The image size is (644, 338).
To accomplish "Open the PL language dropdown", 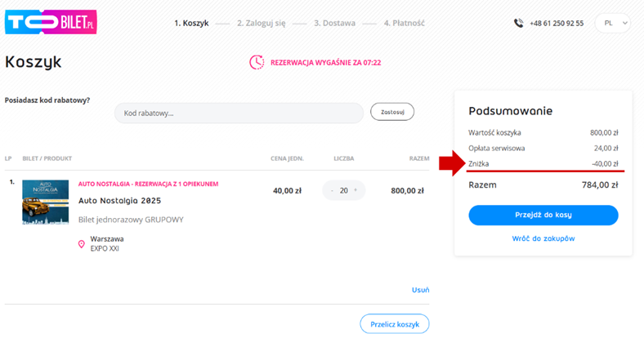I will click(613, 23).
